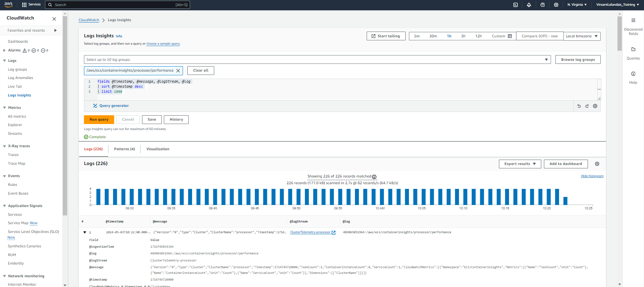The image size is (644, 287).
Task: Expand Favorites and recents
Action: pos(55,30)
